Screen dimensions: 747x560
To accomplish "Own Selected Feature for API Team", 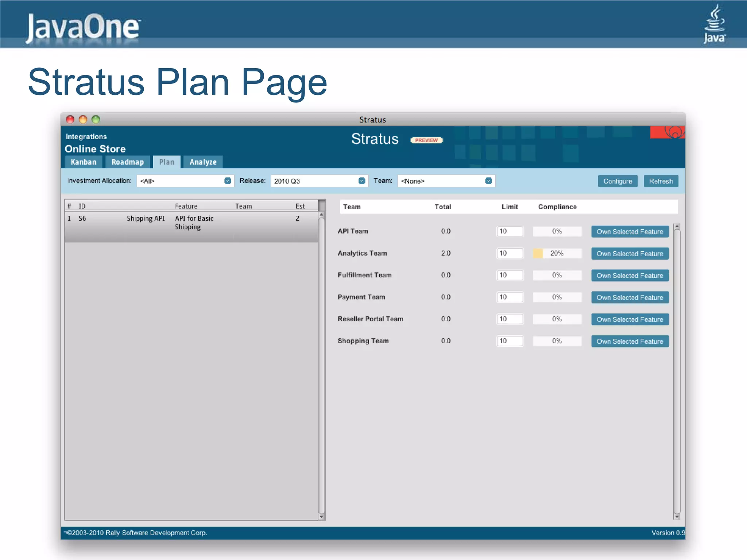I will [630, 232].
